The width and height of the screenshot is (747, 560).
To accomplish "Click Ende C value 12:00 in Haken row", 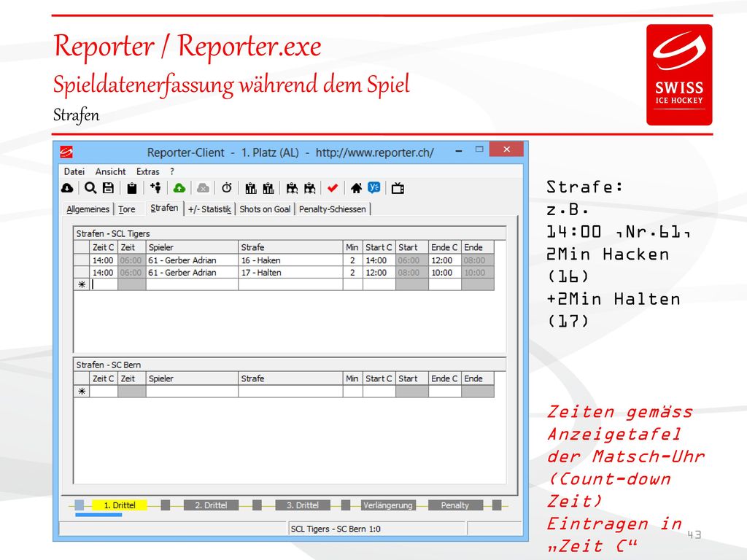I will coord(444,260).
